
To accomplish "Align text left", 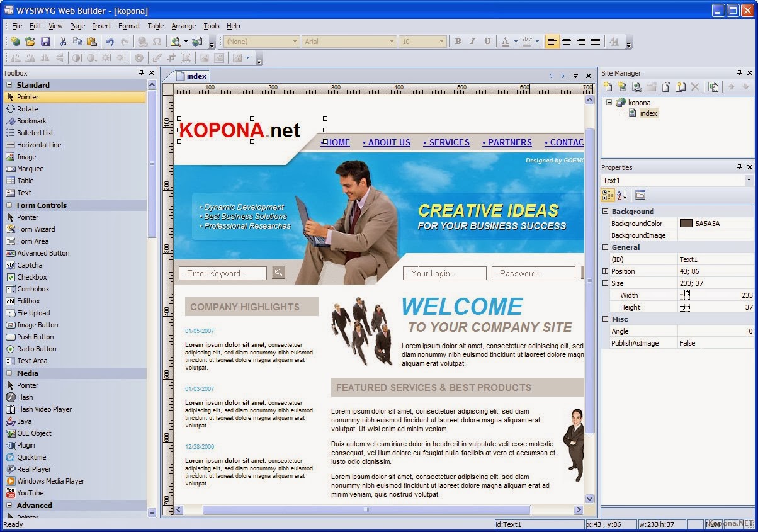I will [x=552, y=42].
